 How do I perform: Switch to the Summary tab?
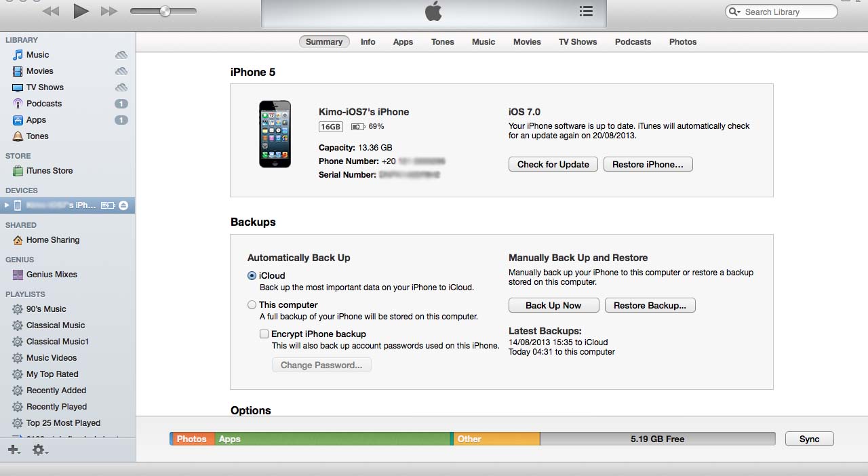point(324,42)
